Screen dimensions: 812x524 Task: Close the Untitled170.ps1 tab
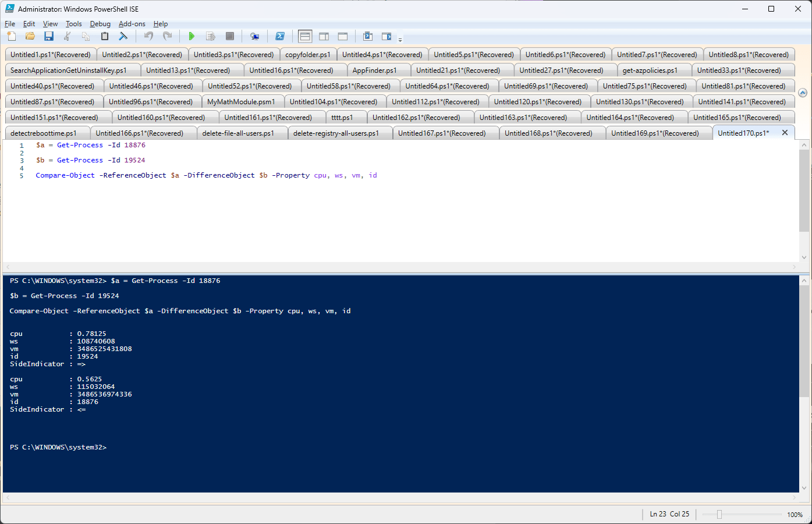pos(785,132)
